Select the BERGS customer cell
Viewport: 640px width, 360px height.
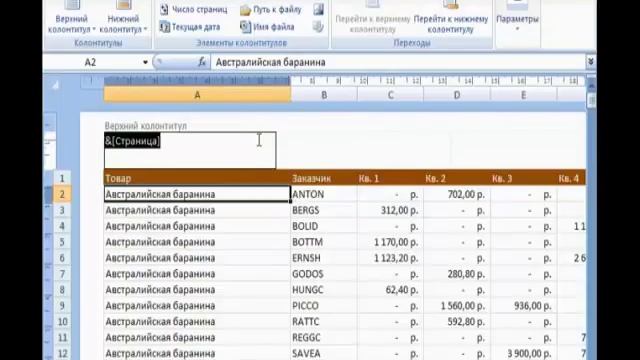(x=324, y=210)
